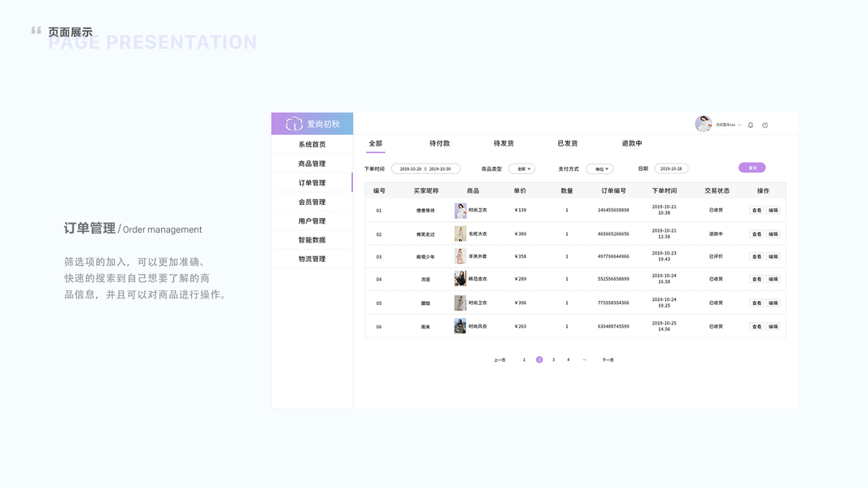This screenshot has width=868, height=488.
Task: Click 编辑 for order 06
Action: click(773, 326)
